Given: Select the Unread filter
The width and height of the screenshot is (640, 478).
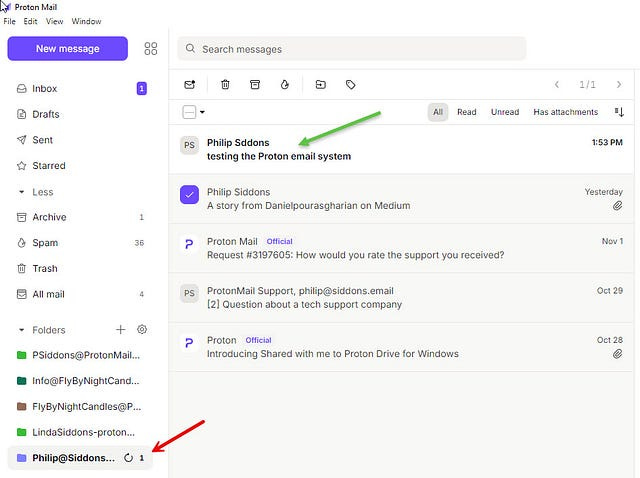Looking at the screenshot, I should click(505, 112).
